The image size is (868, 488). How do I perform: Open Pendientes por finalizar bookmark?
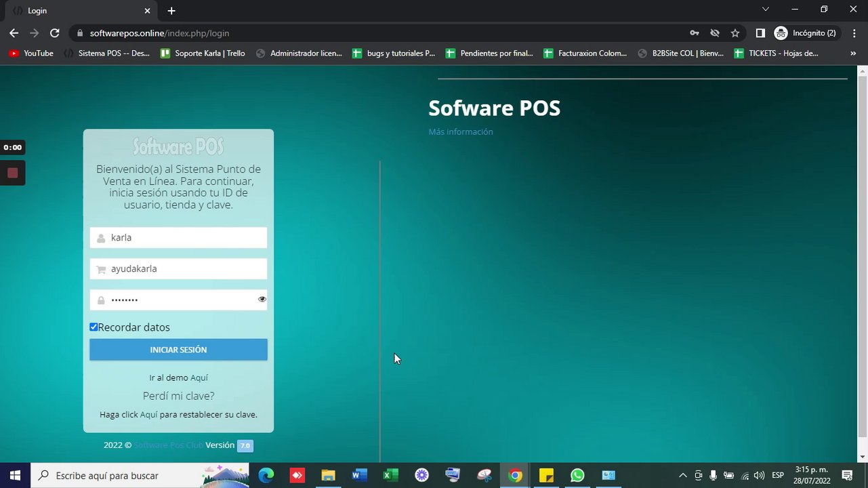489,53
